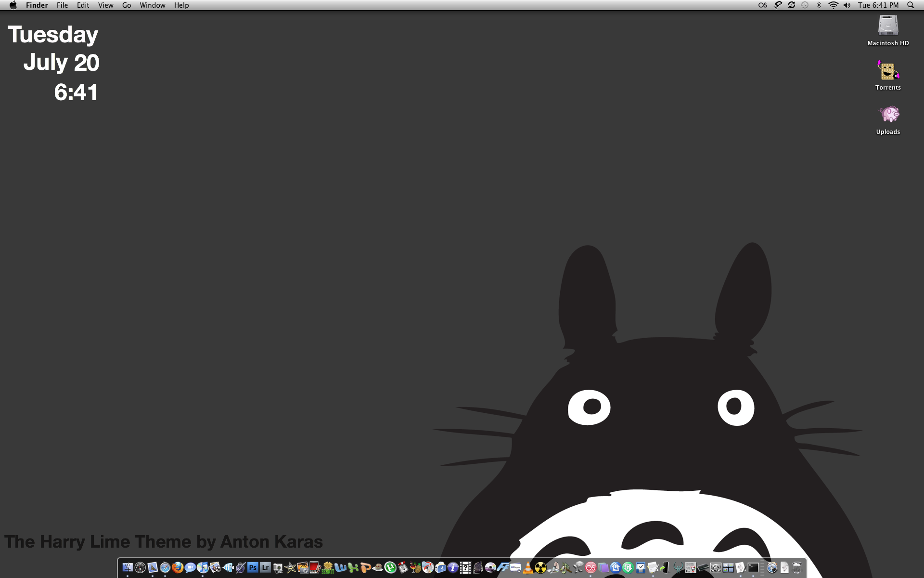Open Safari compass icon in dock
924x578 pixels.
(x=165, y=567)
